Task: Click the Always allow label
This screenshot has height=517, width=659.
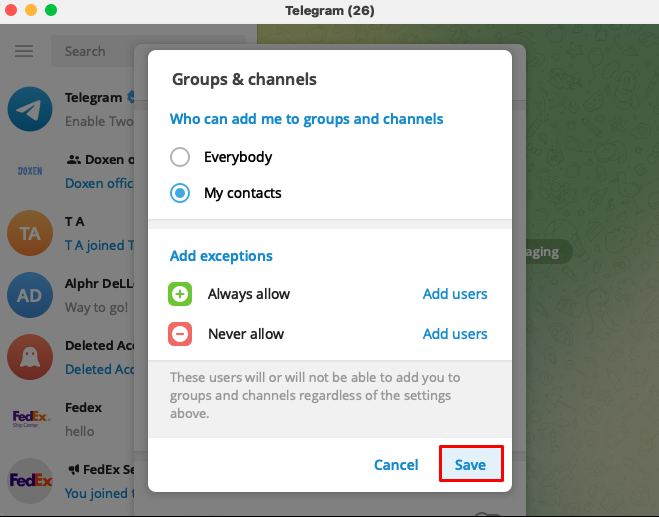Action: pos(248,294)
